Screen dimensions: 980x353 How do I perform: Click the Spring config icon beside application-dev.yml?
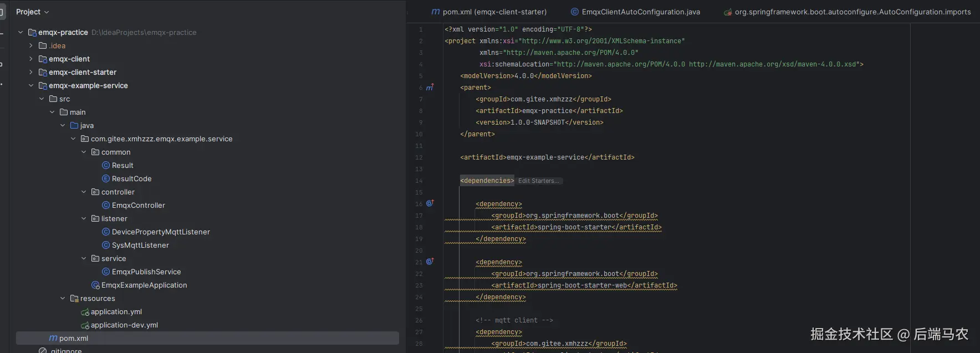(x=85, y=325)
